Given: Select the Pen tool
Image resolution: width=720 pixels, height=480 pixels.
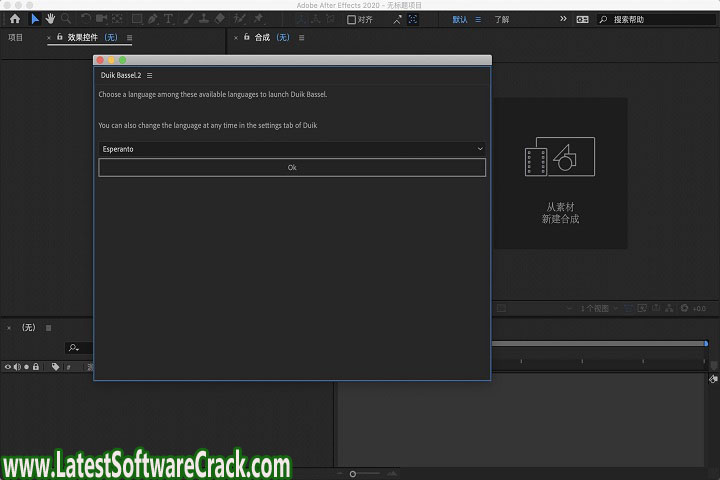Looking at the screenshot, I should pyautogui.click(x=152, y=19).
